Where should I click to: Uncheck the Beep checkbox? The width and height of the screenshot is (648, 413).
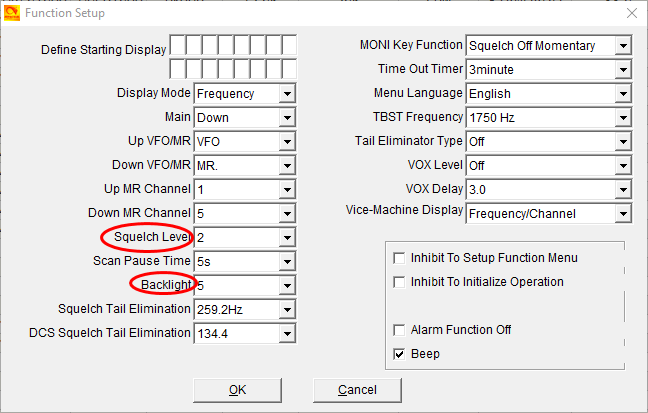click(401, 354)
